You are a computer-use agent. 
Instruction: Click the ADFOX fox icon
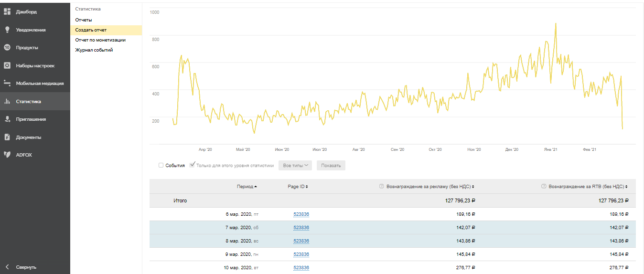(x=7, y=155)
